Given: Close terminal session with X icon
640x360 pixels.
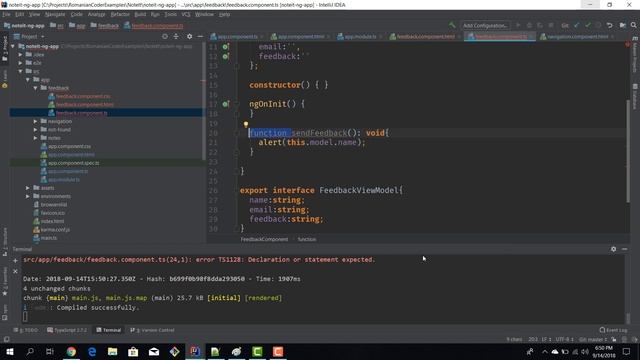Looking at the screenshot, I should (16, 271).
